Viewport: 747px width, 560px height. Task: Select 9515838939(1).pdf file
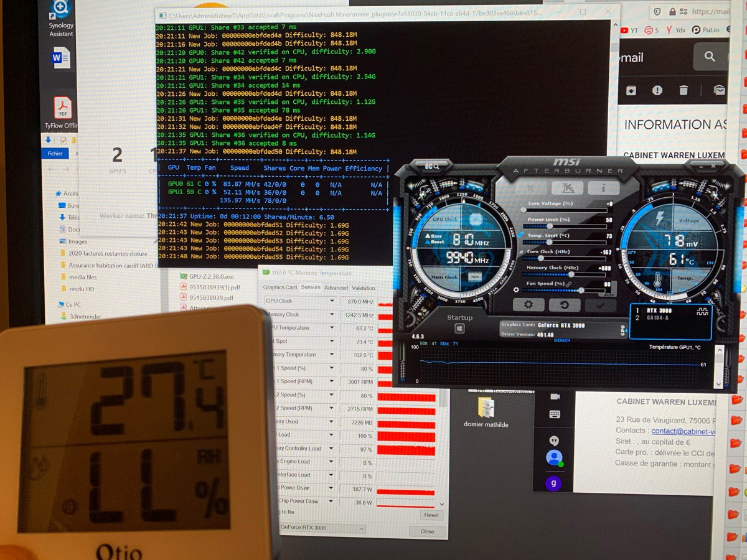[x=210, y=287]
